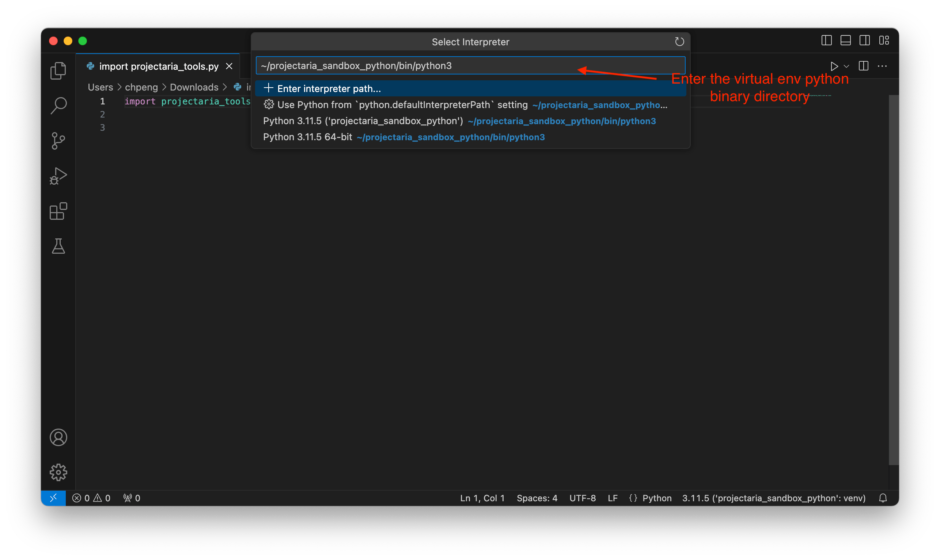Open the Accounts menu icon

(58, 437)
